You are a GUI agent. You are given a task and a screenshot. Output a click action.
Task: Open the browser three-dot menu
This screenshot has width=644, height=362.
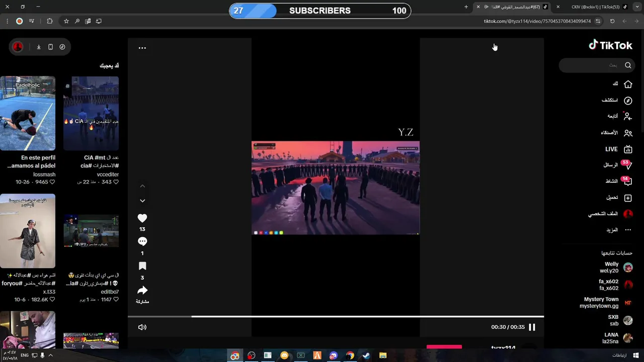coord(7,21)
